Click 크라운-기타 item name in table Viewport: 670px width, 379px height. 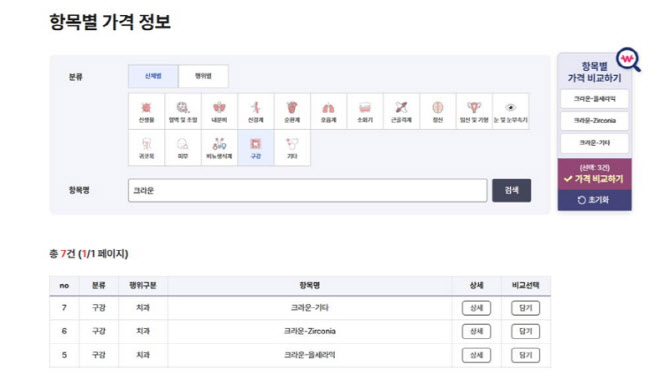[309, 308]
